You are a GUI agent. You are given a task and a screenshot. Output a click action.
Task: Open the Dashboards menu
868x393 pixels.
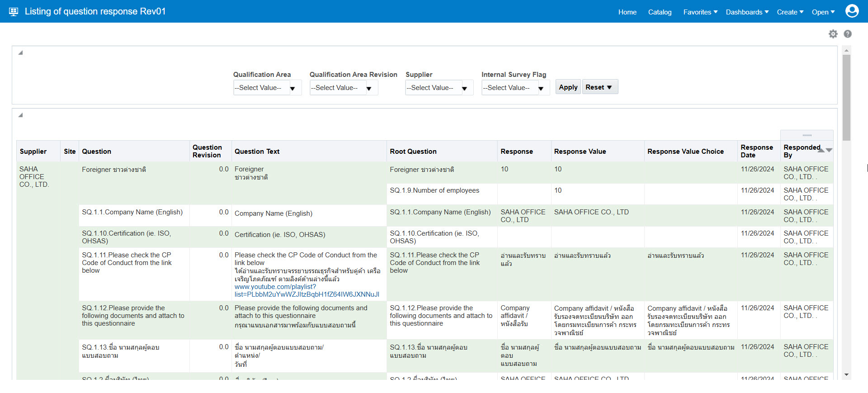[x=747, y=12]
